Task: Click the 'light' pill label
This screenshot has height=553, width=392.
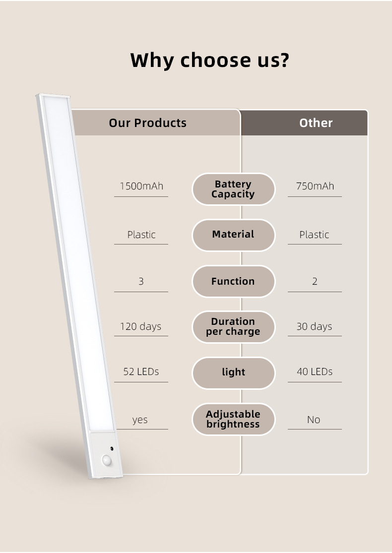Action: tap(233, 373)
